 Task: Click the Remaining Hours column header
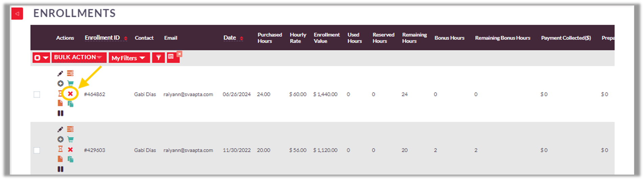[x=414, y=38]
